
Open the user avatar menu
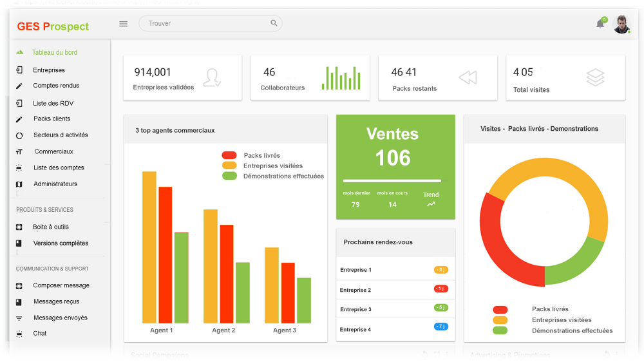tap(621, 24)
